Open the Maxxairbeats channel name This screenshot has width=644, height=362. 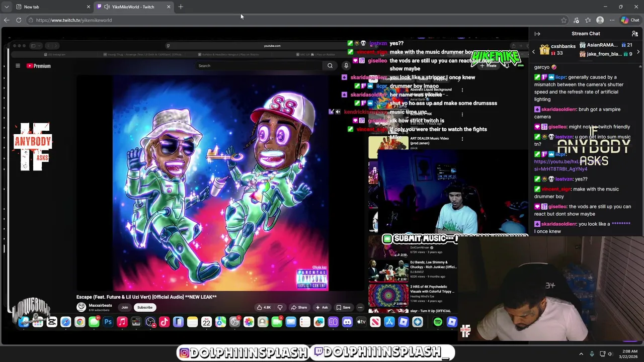click(100, 305)
